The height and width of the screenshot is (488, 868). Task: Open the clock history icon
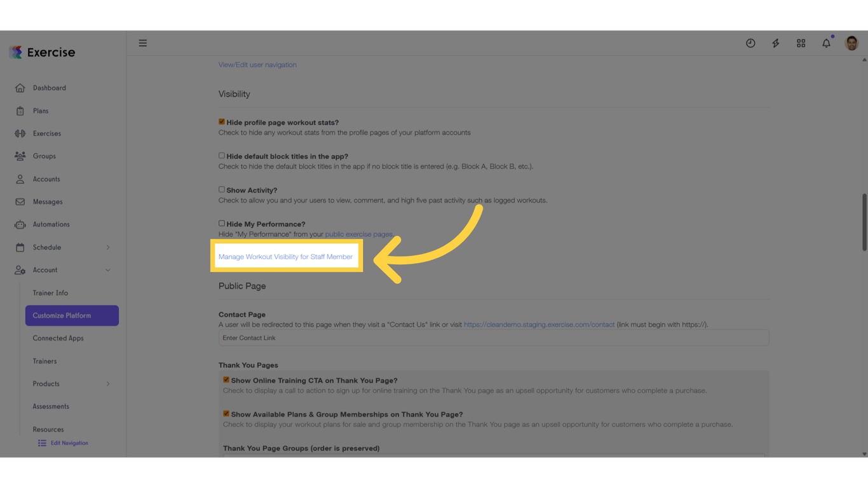pyautogui.click(x=750, y=43)
